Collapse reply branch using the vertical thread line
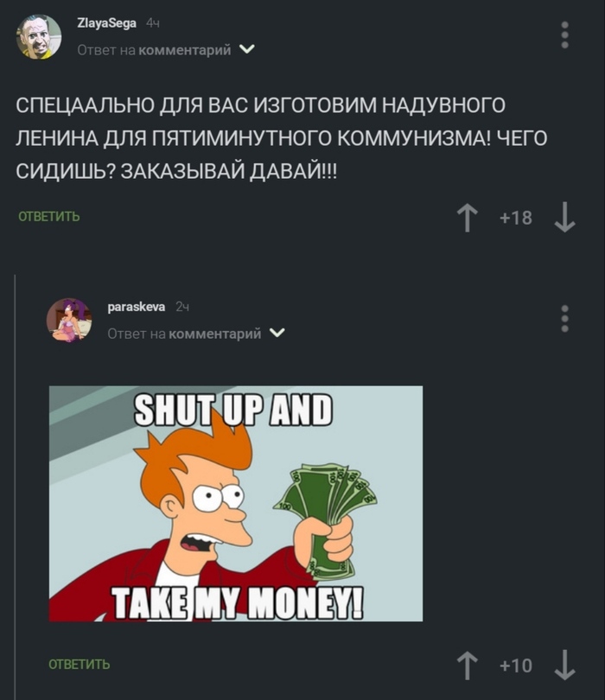 (16, 487)
